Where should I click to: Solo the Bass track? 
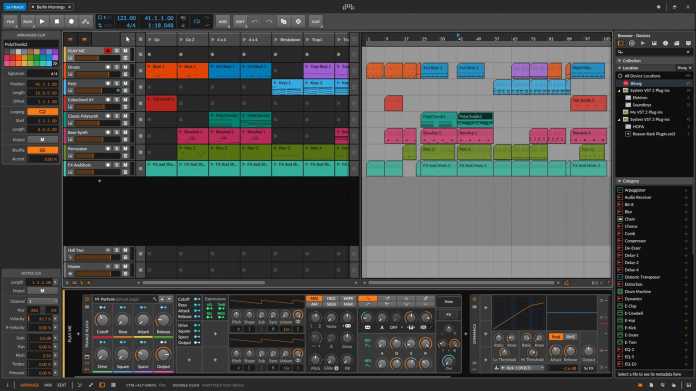pyautogui.click(x=117, y=83)
